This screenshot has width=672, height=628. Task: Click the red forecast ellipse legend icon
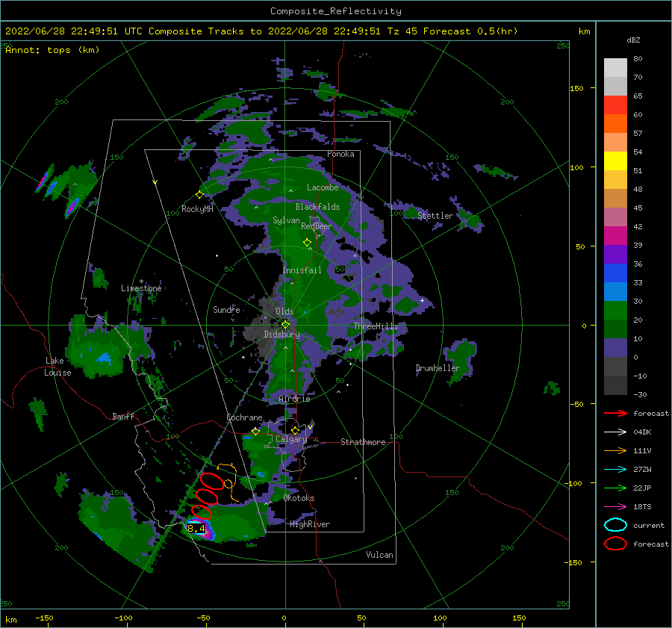(x=615, y=544)
